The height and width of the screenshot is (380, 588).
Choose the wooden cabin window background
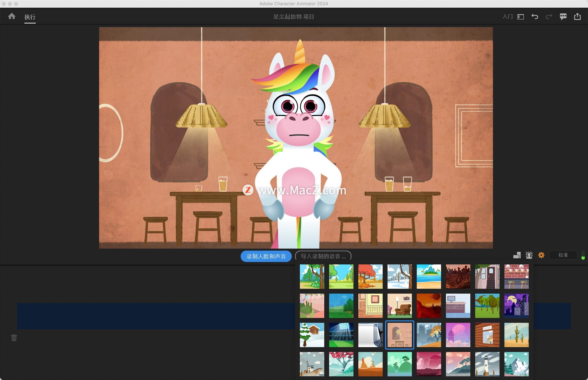tap(487, 335)
